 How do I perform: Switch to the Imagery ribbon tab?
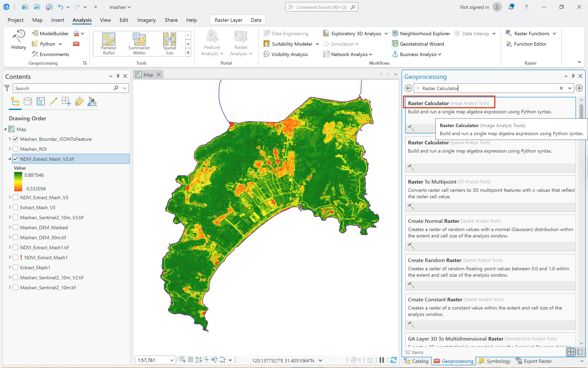(146, 20)
